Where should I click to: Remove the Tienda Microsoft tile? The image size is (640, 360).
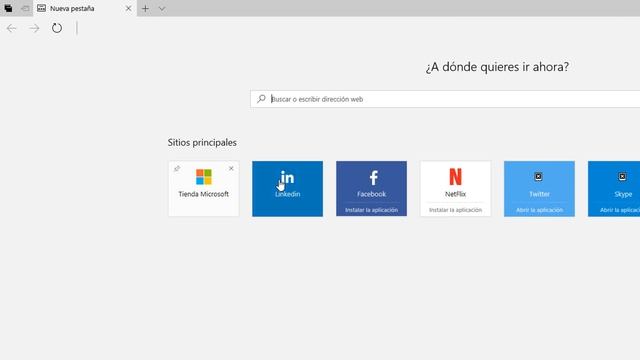coord(231,168)
